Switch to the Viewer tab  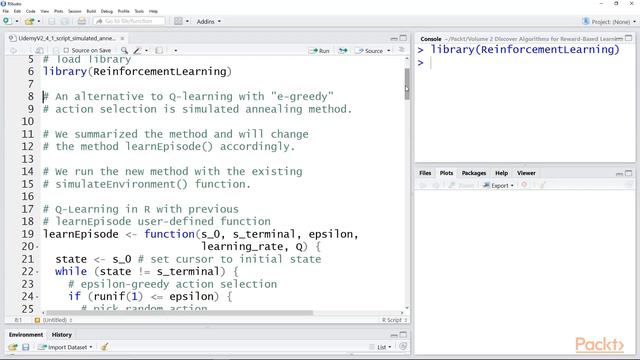click(x=526, y=173)
